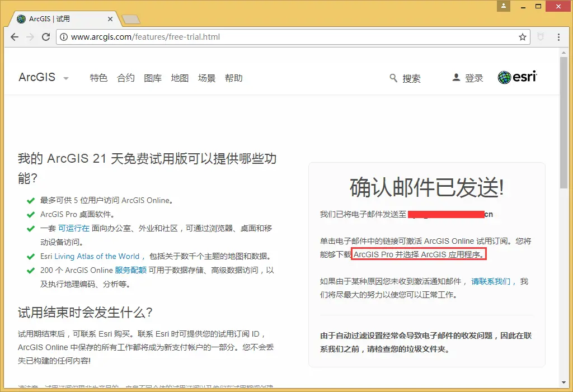
Task: Click the site info icon in the address bar
Action: tap(64, 37)
